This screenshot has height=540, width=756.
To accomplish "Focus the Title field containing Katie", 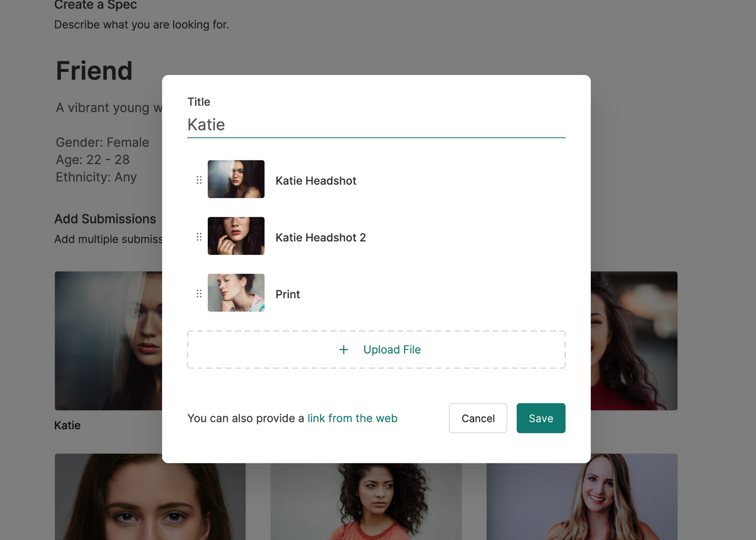I will click(x=376, y=125).
